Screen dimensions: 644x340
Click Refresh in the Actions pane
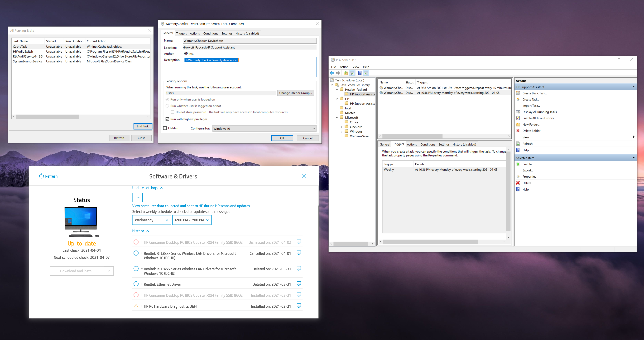[527, 144]
